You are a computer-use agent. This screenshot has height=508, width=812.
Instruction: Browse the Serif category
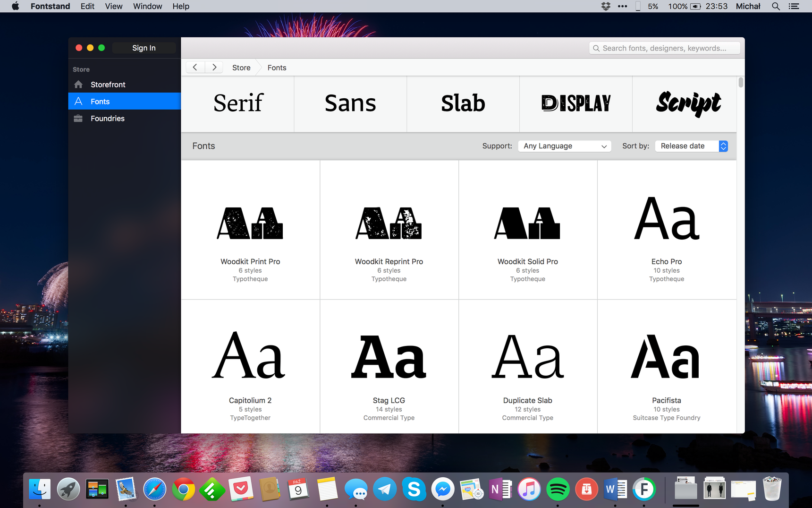237,104
